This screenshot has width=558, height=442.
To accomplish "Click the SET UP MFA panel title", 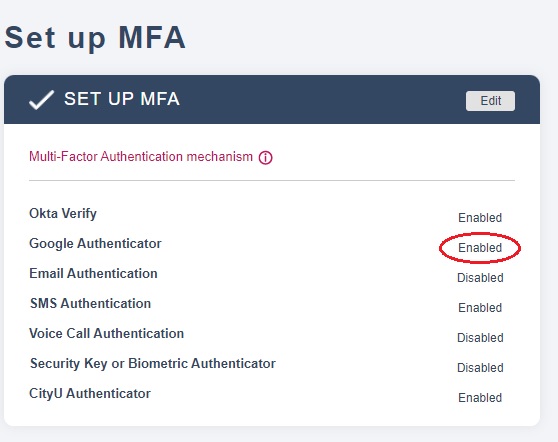I will 122,99.
